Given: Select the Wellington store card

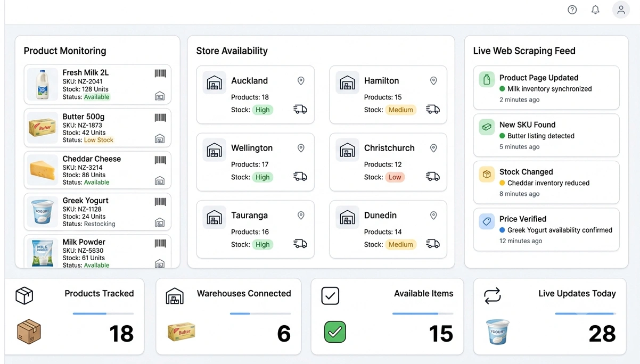Looking at the screenshot, I should pyautogui.click(x=256, y=162).
